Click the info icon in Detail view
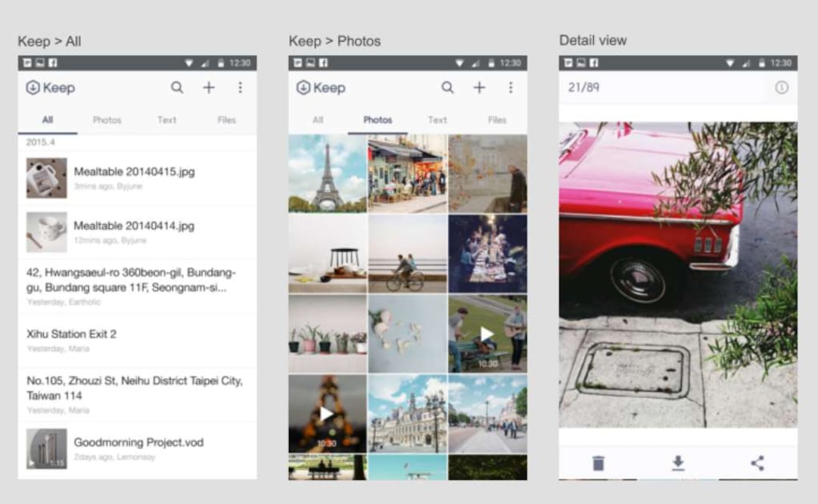818x504 pixels. pos(781,88)
